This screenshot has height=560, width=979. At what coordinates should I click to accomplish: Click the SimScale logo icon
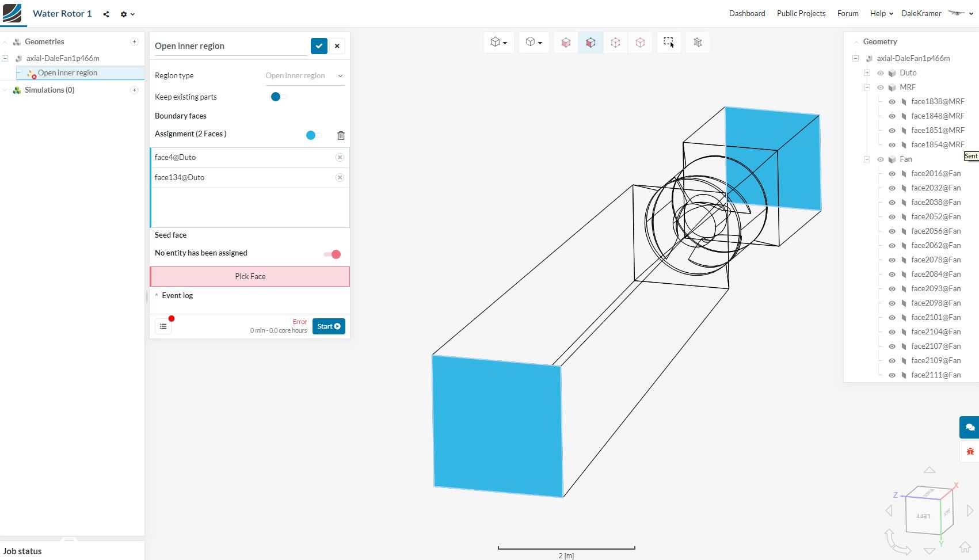coord(12,13)
